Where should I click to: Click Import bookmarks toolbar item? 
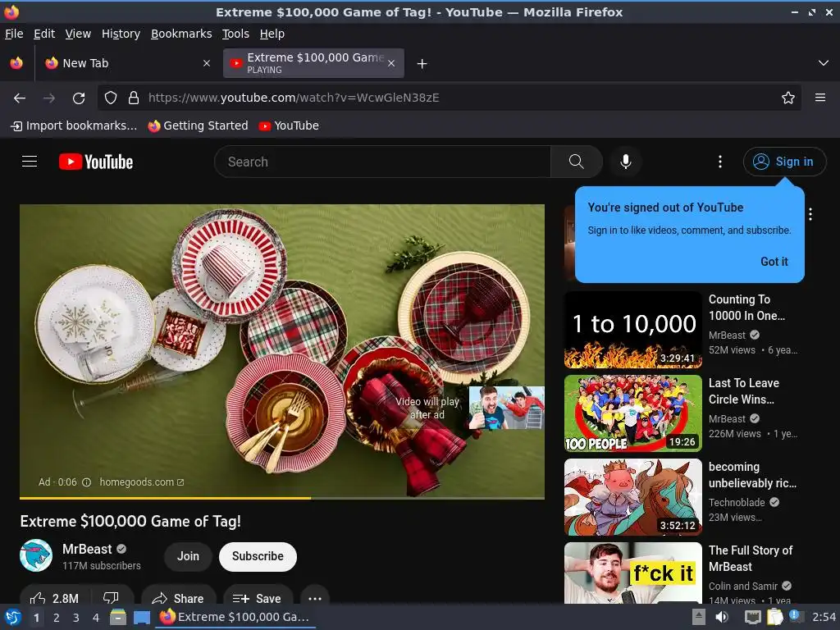74,126
